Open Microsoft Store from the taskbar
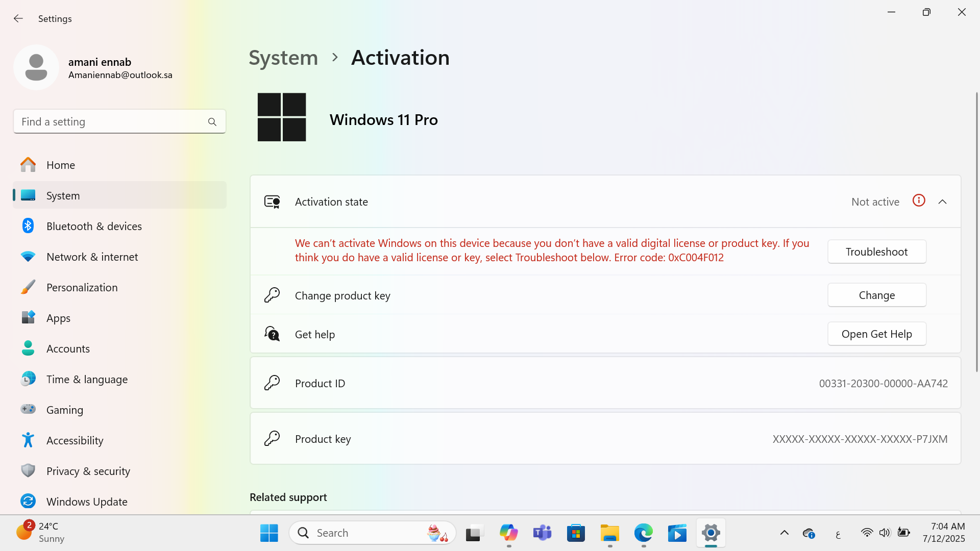 [x=576, y=533]
